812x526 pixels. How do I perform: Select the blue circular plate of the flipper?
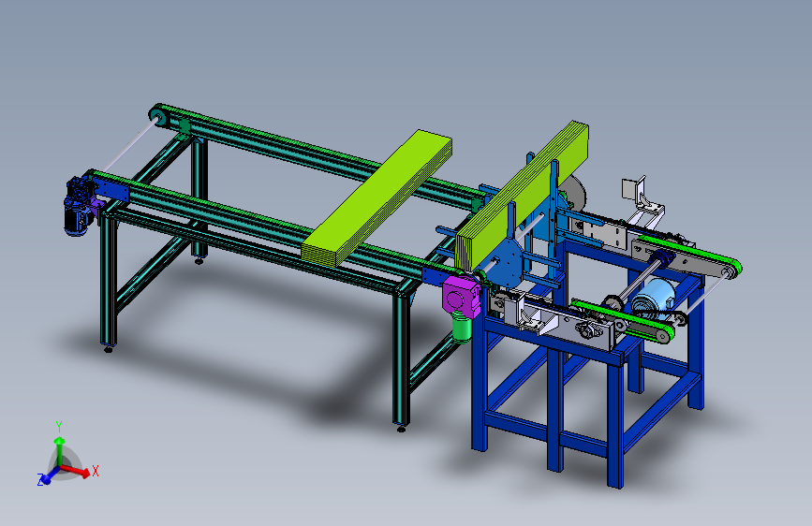(505, 264)
